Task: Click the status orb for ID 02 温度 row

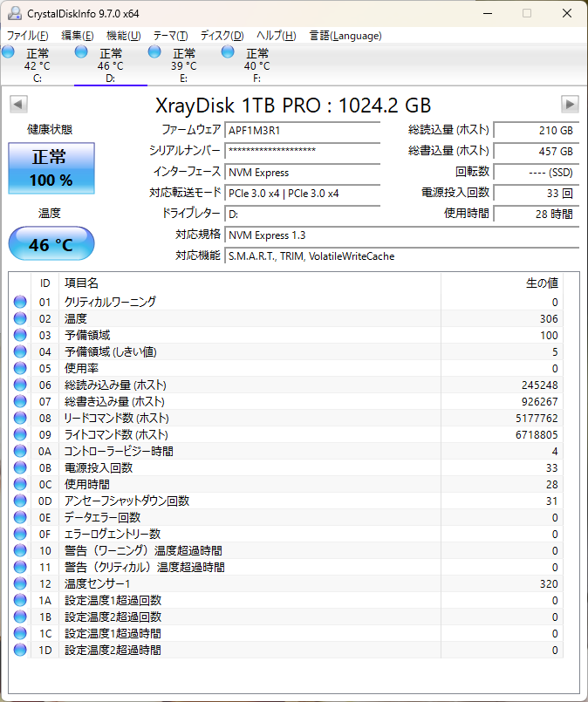Action: [20, 318]
